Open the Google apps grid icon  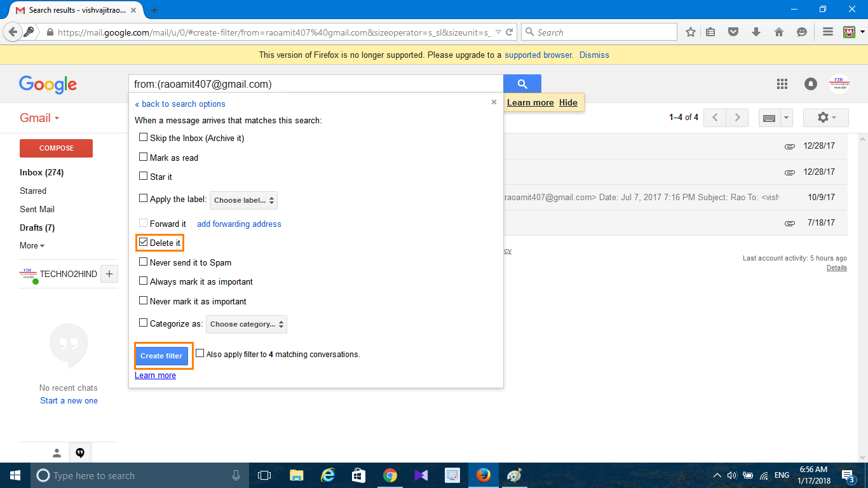(782, 84)
